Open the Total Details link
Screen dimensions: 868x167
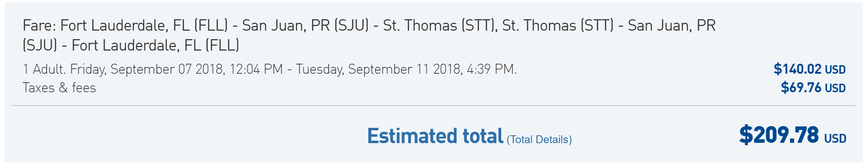(539, 140)
